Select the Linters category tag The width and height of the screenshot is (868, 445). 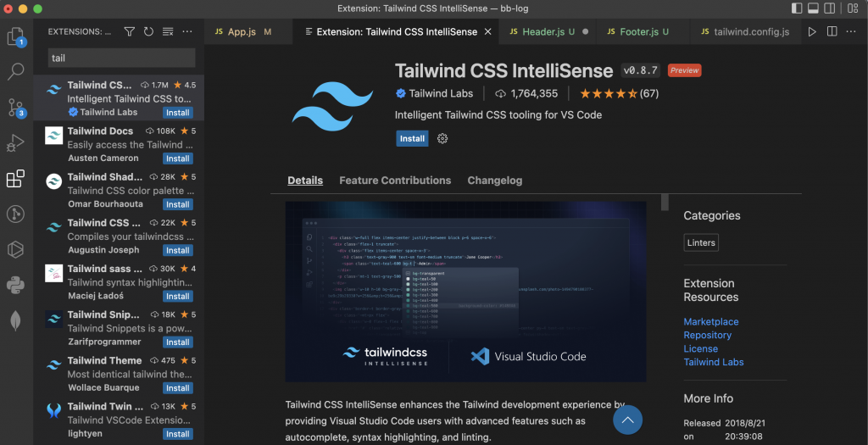(x=701, y=242)
